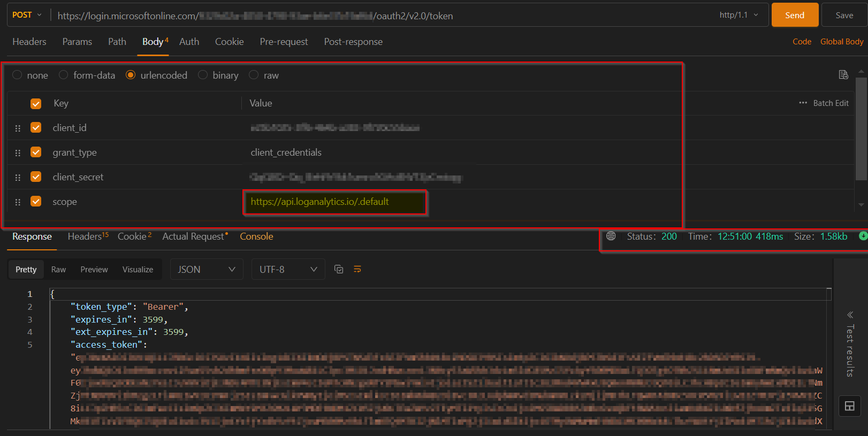
Task: Show the Visualize response view
Action: (138, 270)
